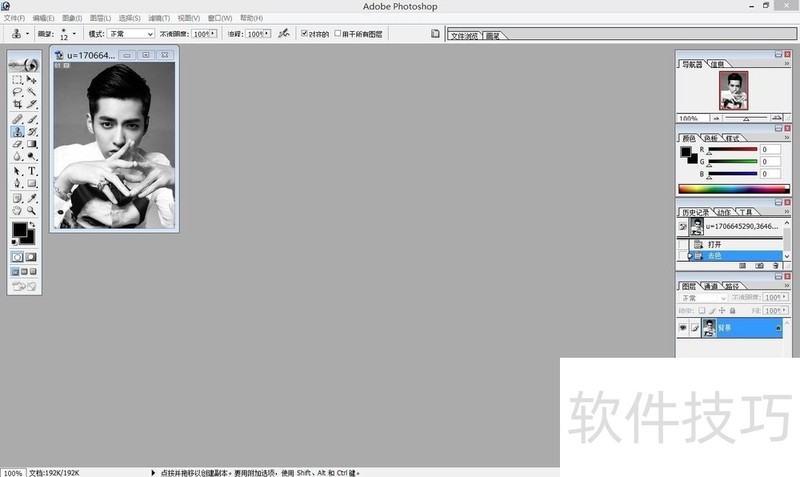The height and width of the screenshot is (477, 800).
Task: Open the Layers panel opacity arrow
Action: click(784, 297)
